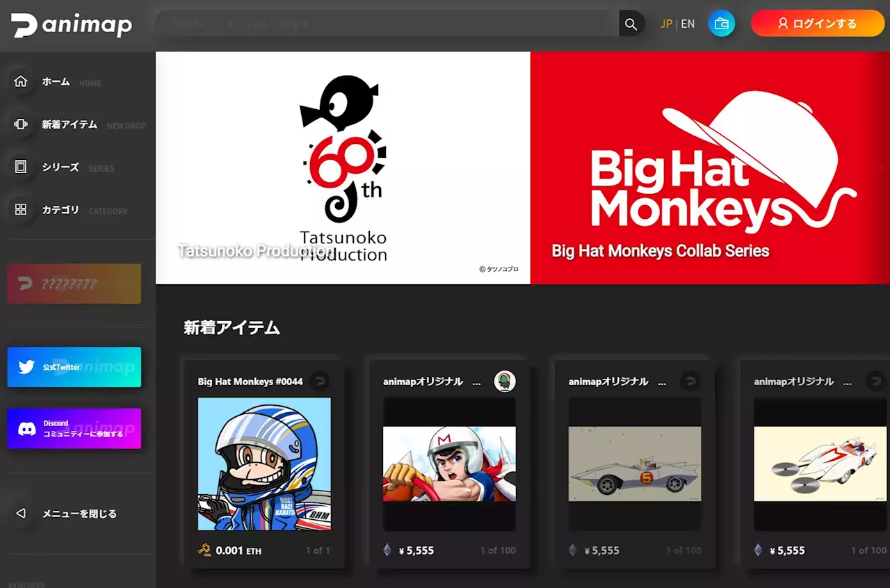
Task: Click the '1 of 1' edition text
Action: click(318, 550)
